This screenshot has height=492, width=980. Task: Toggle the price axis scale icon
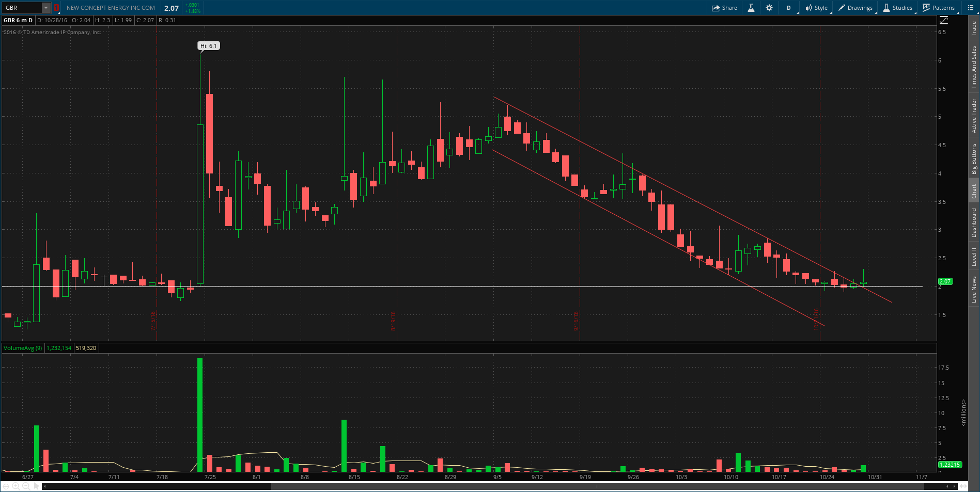point(944,20)
